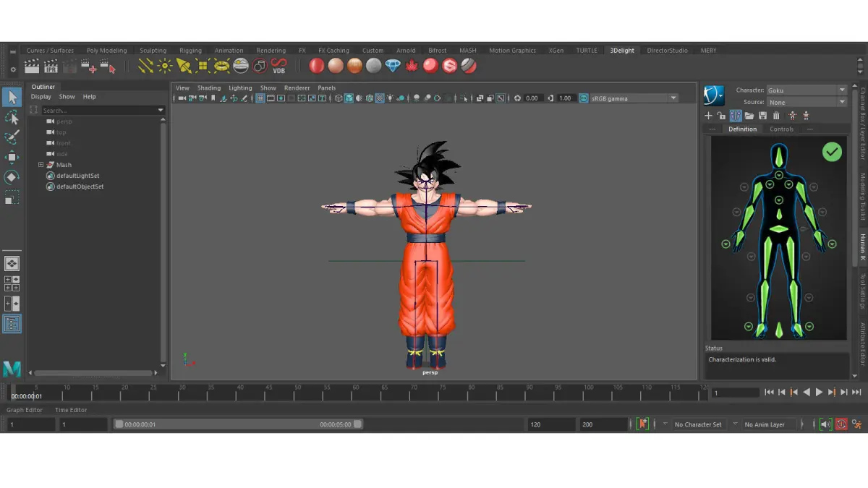The height and width of the screenshot is (488, 868).
Task: Click the first glossy red sphere material
Action: tap(316, 67)
